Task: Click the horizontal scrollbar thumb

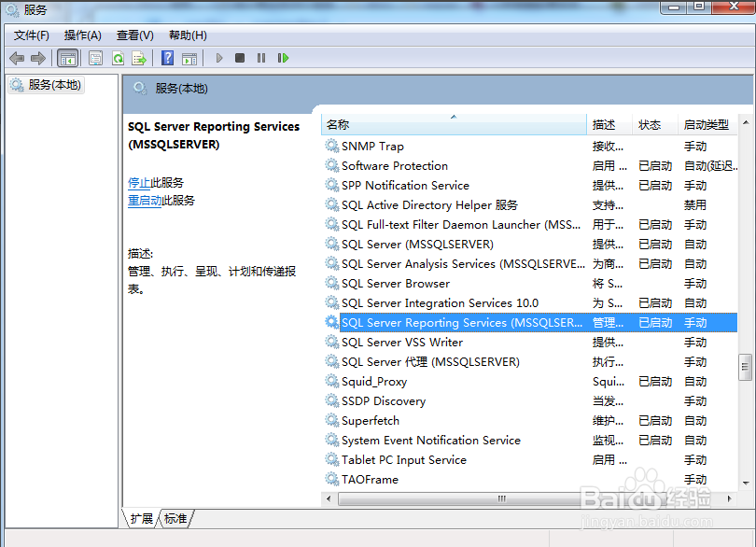Action: coord(501,498)
